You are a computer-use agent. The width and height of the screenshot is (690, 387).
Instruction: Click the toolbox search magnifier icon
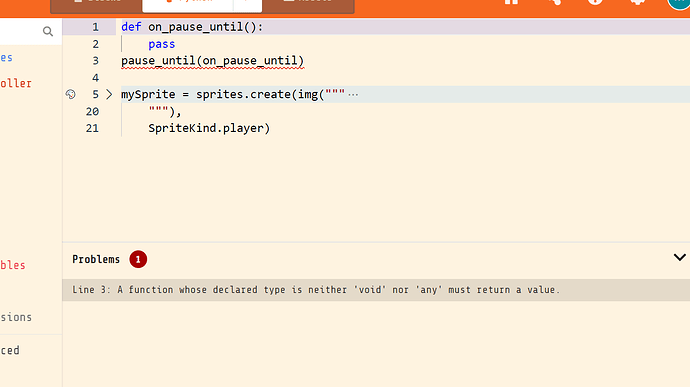[x=48, y=31]
